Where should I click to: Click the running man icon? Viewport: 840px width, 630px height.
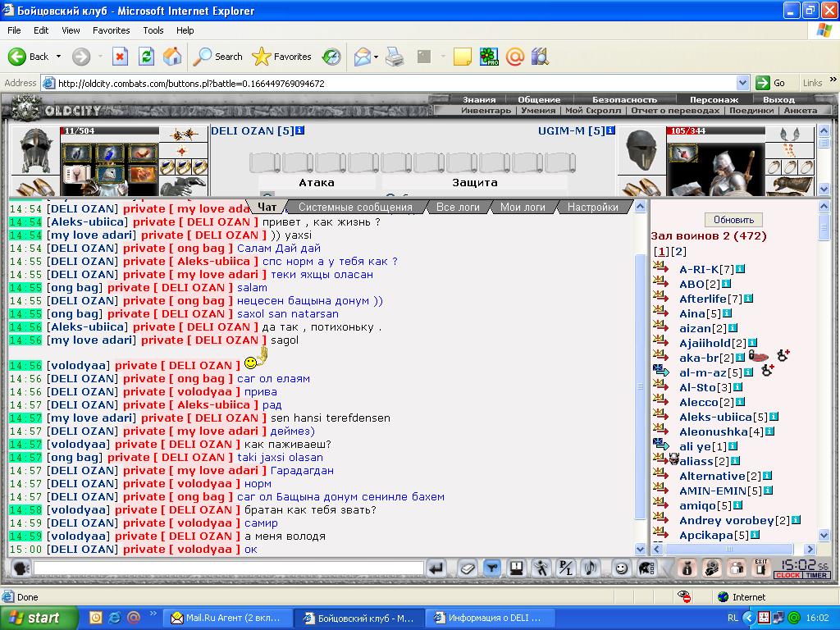(541, 568)
